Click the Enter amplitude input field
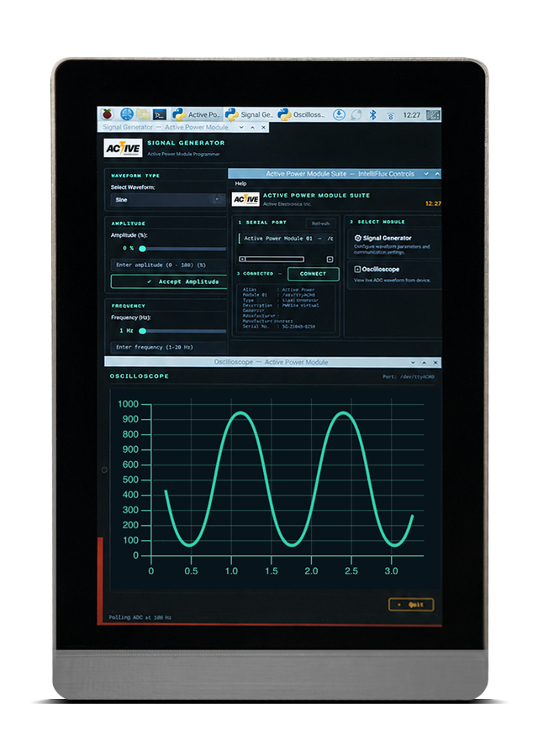538x756 pixels. click(169, 265)
